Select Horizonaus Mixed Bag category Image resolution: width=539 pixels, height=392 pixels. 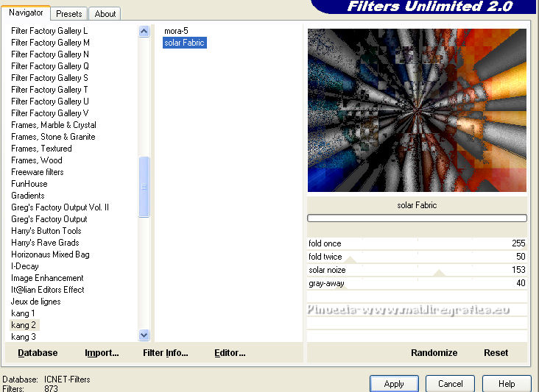tap(50, 254)
